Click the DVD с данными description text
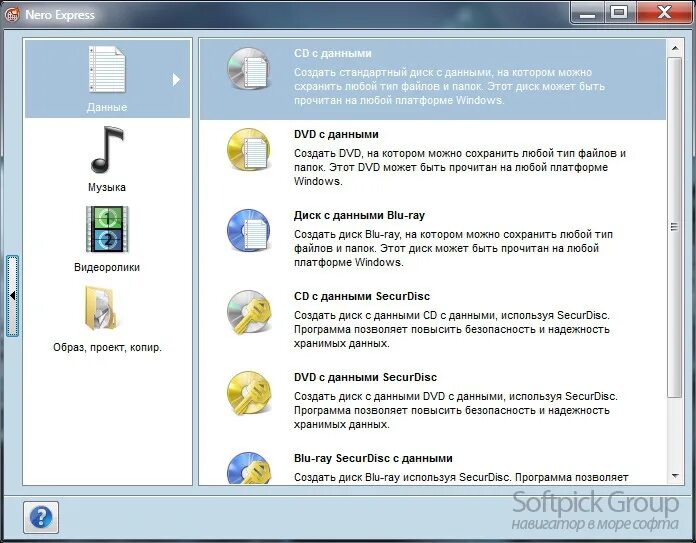The width and height of the screenshot is (696, 543). click(460, 167)
